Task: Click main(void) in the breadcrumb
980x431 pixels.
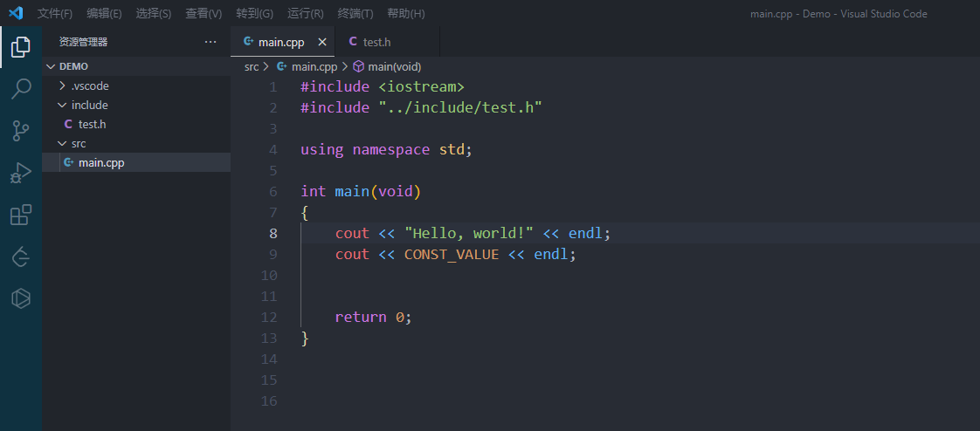Action: pyautogui.click(x=395, y=66)
